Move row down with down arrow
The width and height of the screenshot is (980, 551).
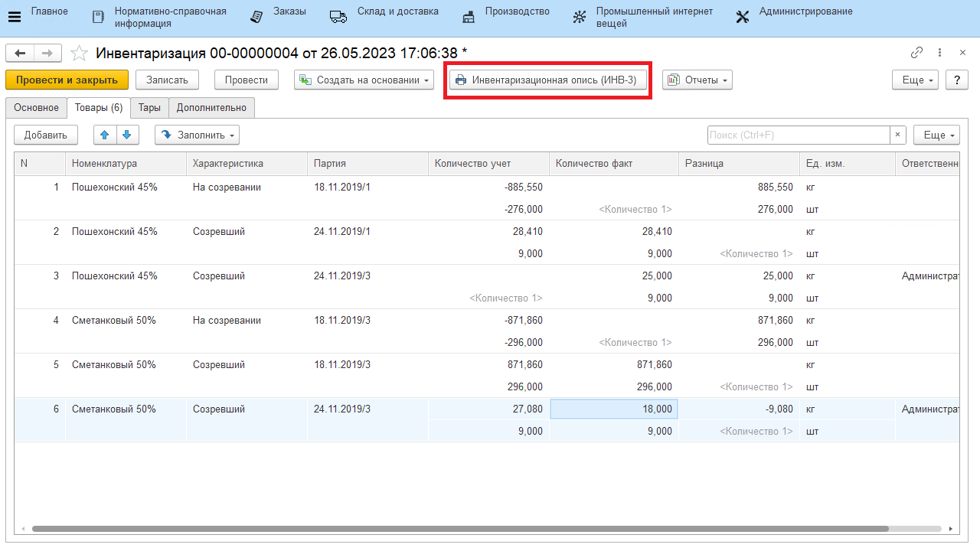click(x=127, y=135)
